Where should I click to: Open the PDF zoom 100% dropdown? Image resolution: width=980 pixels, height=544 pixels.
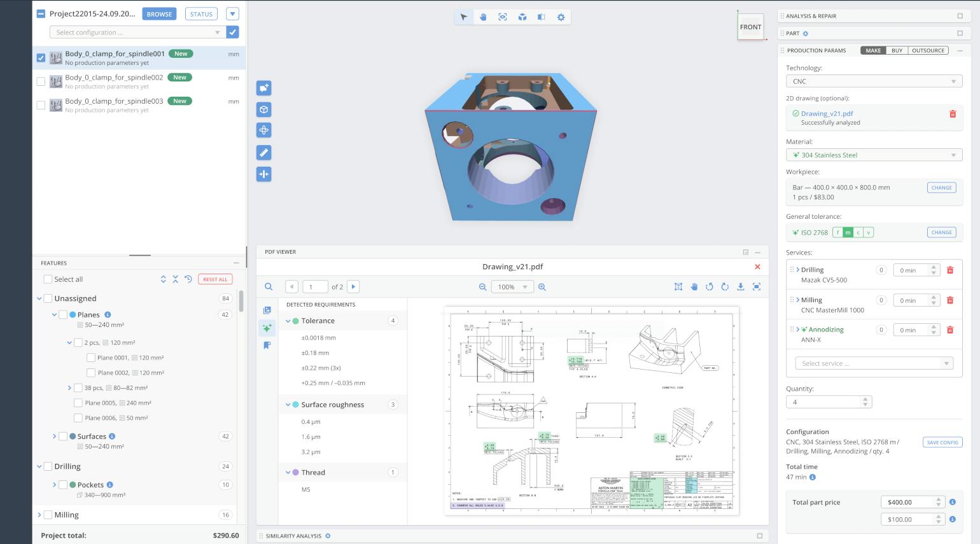pos(512,287)
